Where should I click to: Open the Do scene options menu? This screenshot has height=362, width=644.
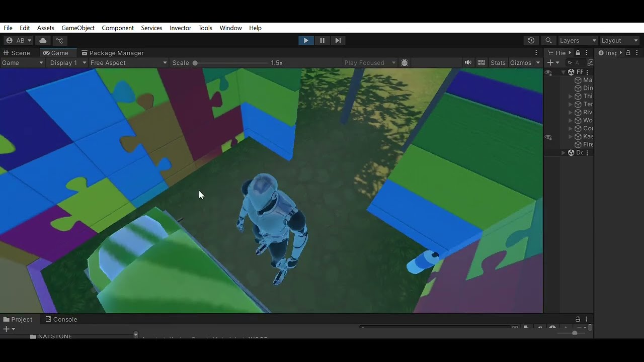(x=587, y=153)
